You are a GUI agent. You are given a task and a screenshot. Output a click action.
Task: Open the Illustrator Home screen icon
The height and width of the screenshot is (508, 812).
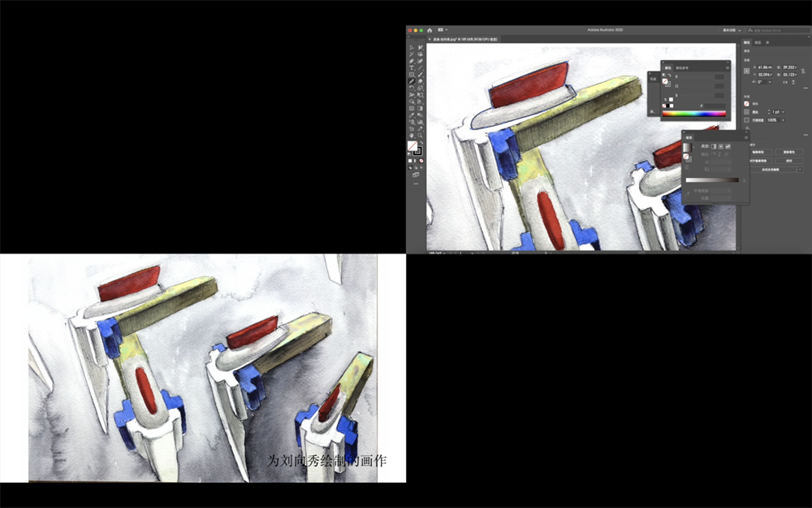pyautogui.click(x=430, y=30)
